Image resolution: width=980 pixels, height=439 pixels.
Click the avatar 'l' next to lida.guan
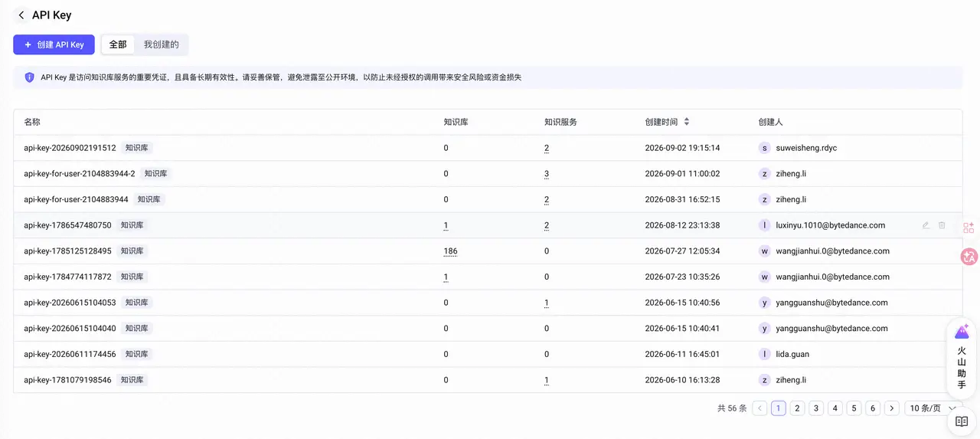(x=764, y=354)
